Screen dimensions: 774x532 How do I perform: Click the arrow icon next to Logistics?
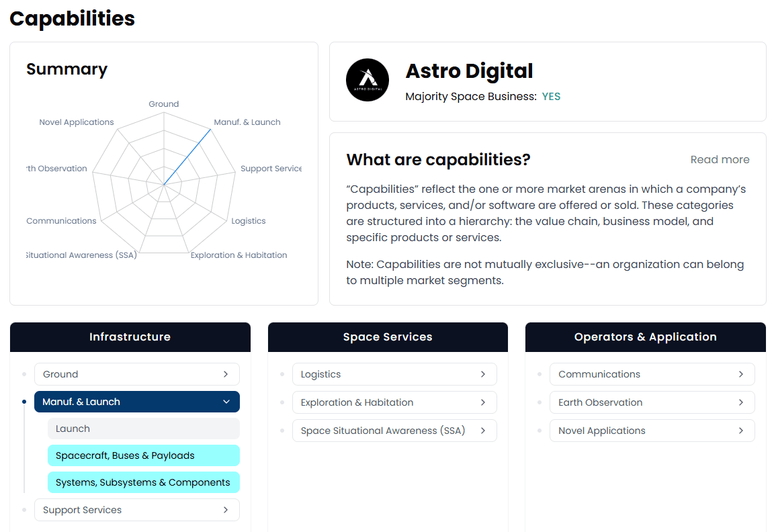click(483, 374)
